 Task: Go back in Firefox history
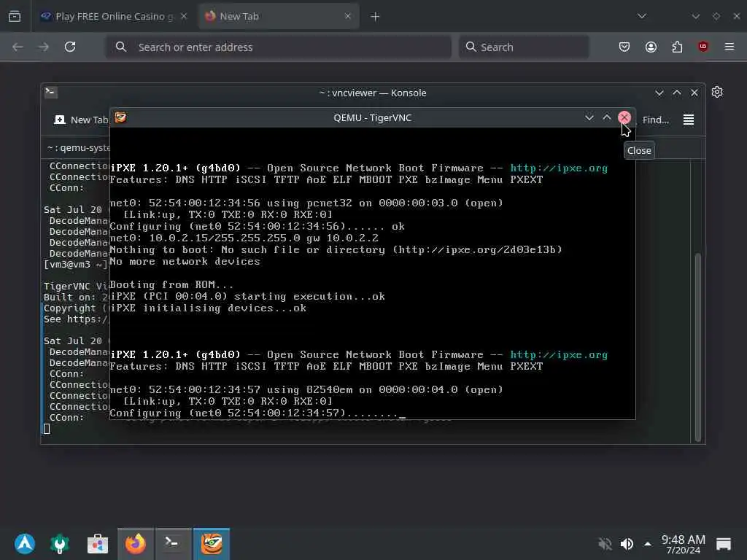[x=18, y=47]
